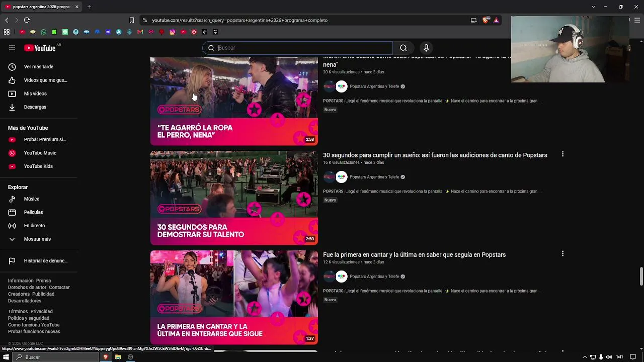Open Derechos de autor footer link
The height and width of the screenshot is (362, 644).
tap(27, 288)
